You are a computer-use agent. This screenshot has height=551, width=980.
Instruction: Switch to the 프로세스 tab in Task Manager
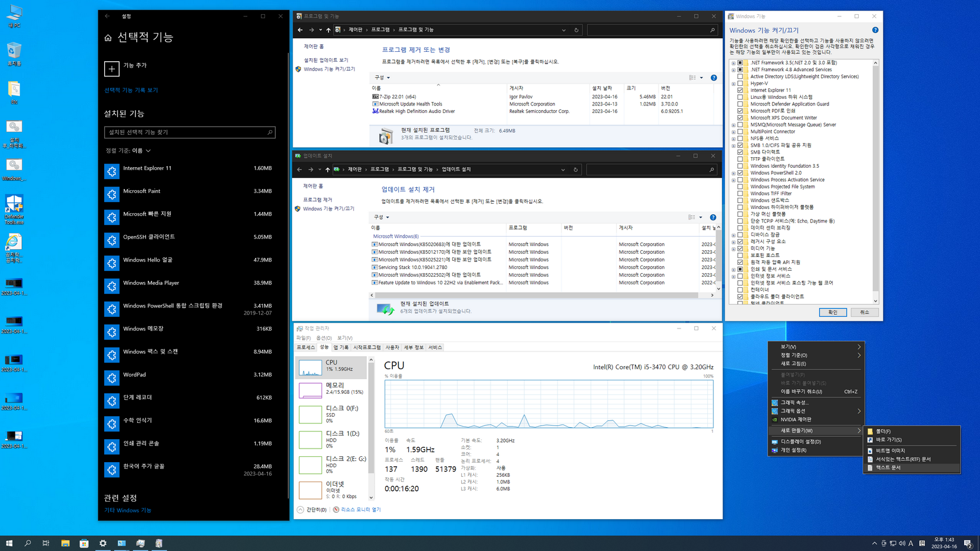(306, 348)
